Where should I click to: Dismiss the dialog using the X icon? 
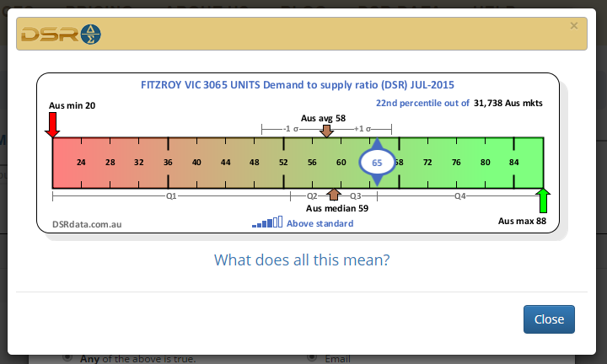click(574, 26)
